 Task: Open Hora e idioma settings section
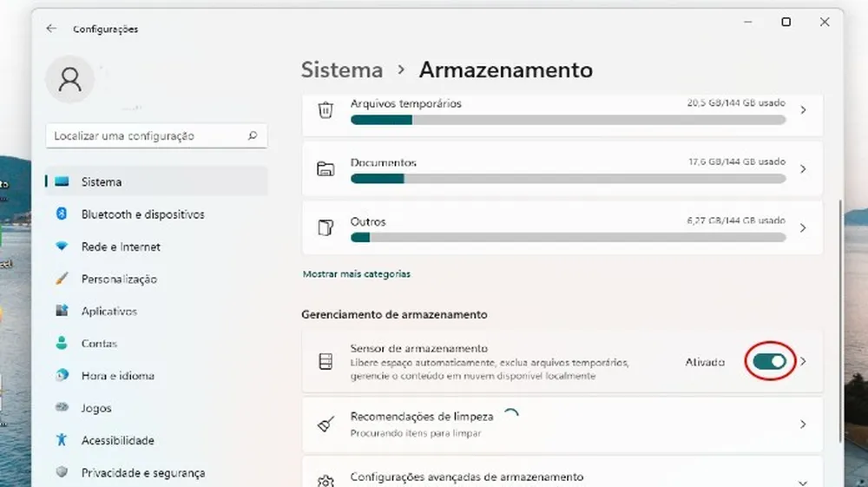(x=117, y=376)
